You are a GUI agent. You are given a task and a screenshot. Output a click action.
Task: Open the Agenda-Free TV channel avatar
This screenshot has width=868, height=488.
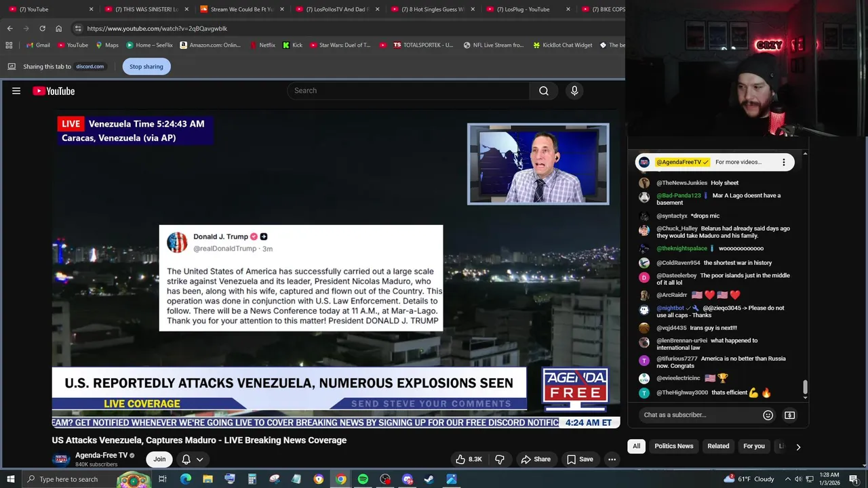pyautogui.click(x=61, y=460)
